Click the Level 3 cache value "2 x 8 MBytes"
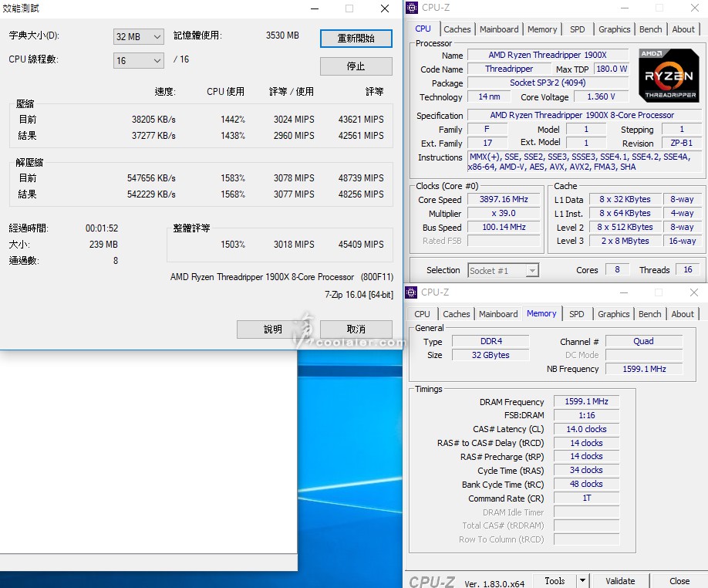Viewport: 708px width, 588px height. [x=625, y=242]
